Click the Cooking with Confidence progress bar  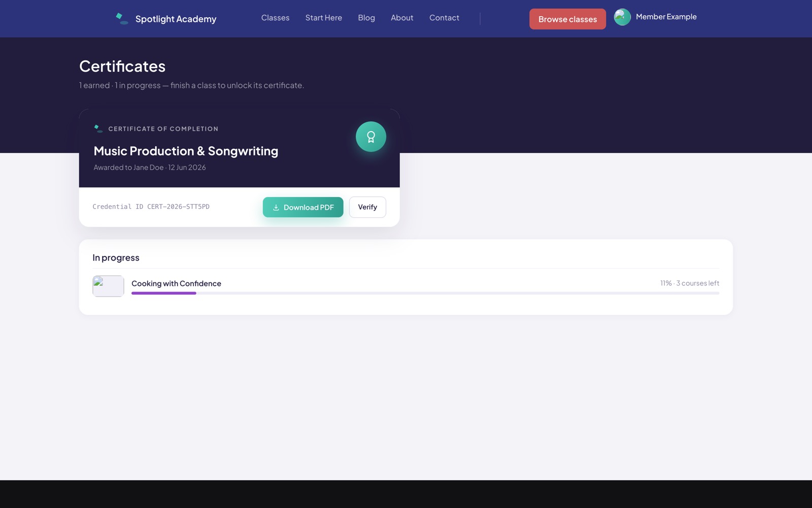(425, 293)
